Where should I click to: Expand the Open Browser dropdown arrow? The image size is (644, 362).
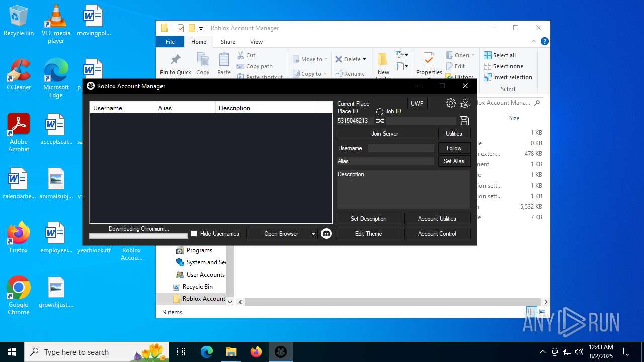pos(313,234)
